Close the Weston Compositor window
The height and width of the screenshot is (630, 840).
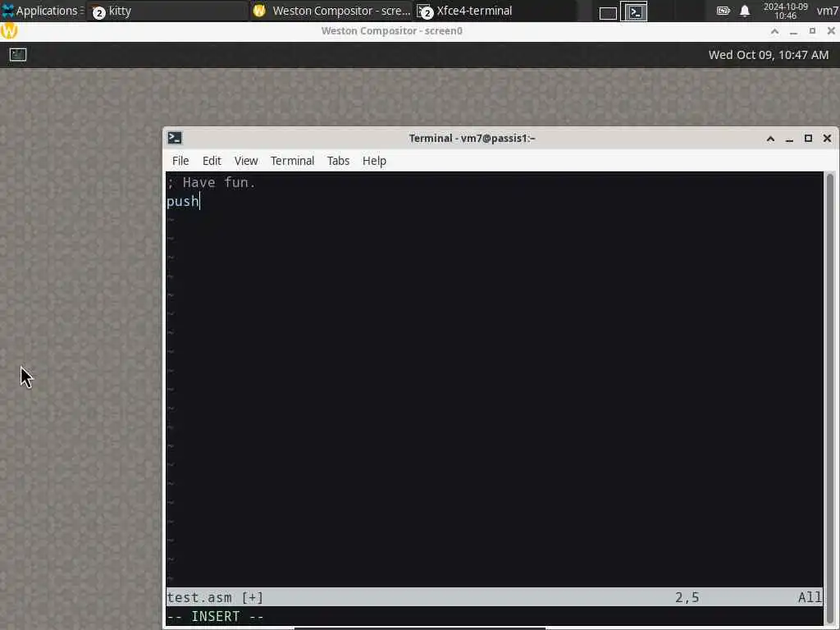pyautogui.click(x=831, y=31)
